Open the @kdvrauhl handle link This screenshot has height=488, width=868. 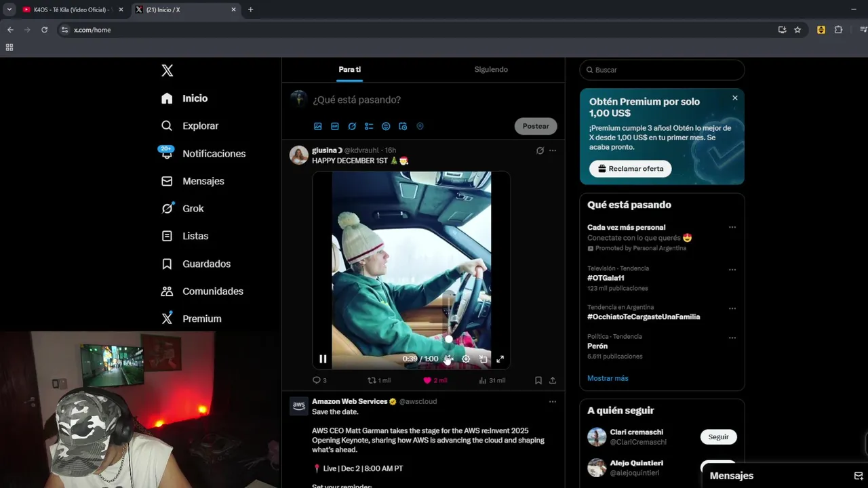pos(361,150)
